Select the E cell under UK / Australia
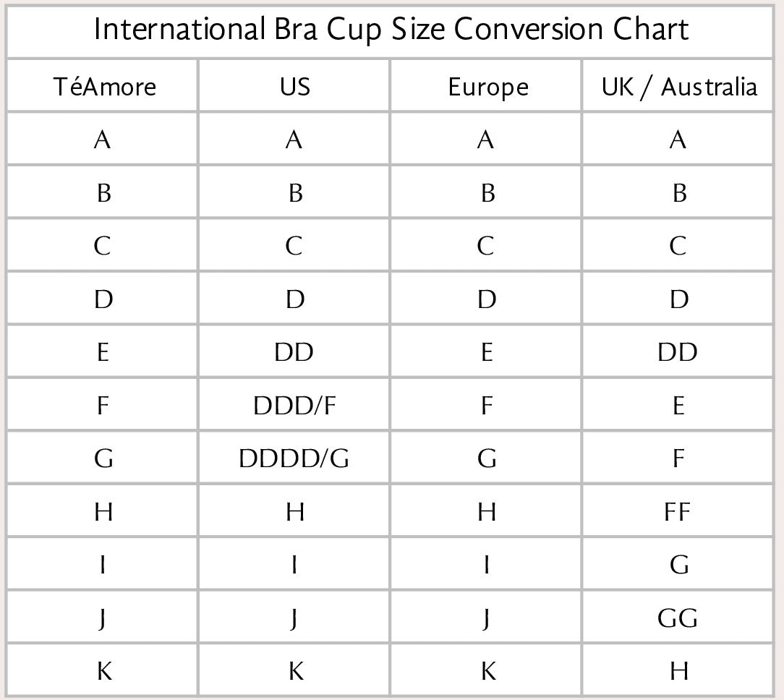Image resolution: width=784 pixels, height=700 pixels. (678, 406)
